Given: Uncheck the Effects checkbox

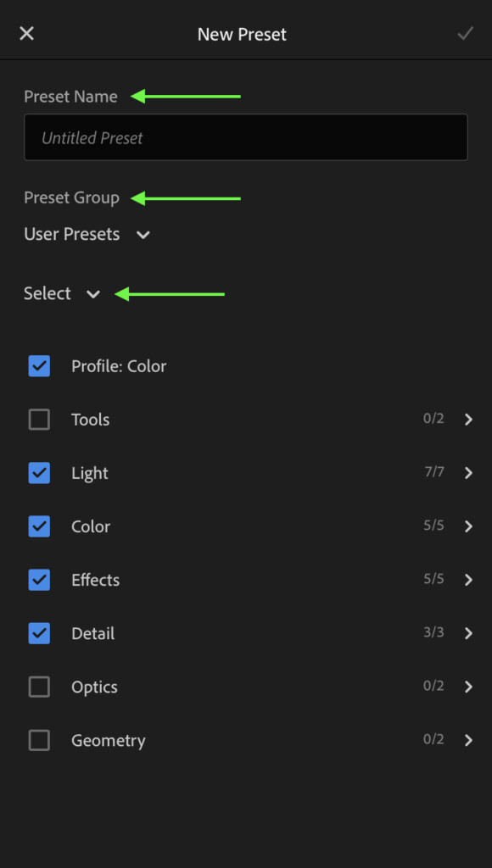Looking at the screenshot, I should point(39,580).
